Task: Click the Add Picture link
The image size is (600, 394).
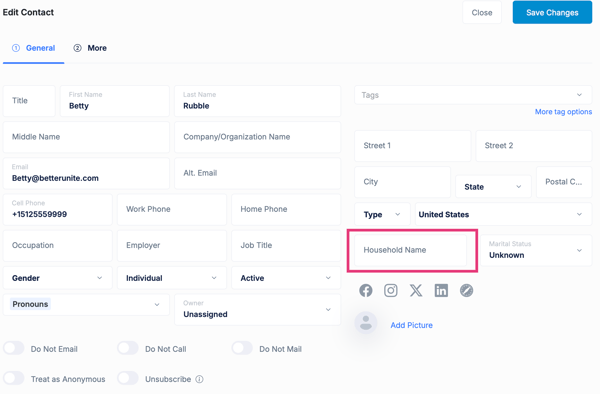Action: coord(411,325)
